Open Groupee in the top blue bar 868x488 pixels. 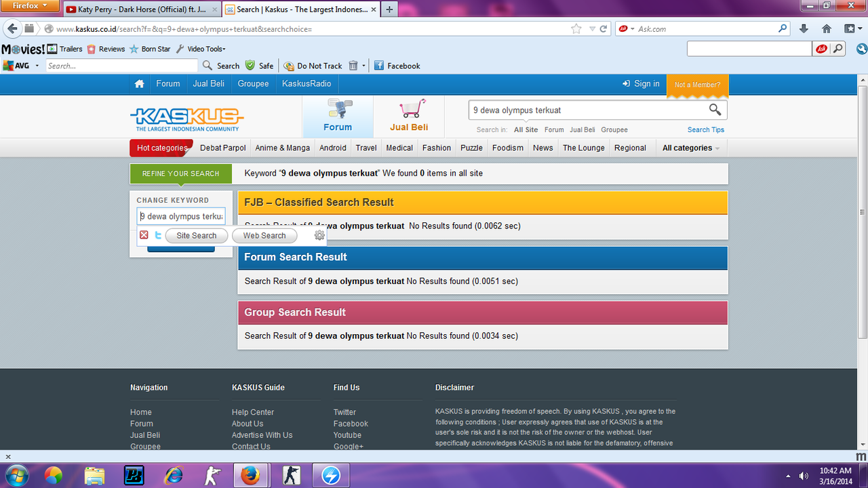253,84
